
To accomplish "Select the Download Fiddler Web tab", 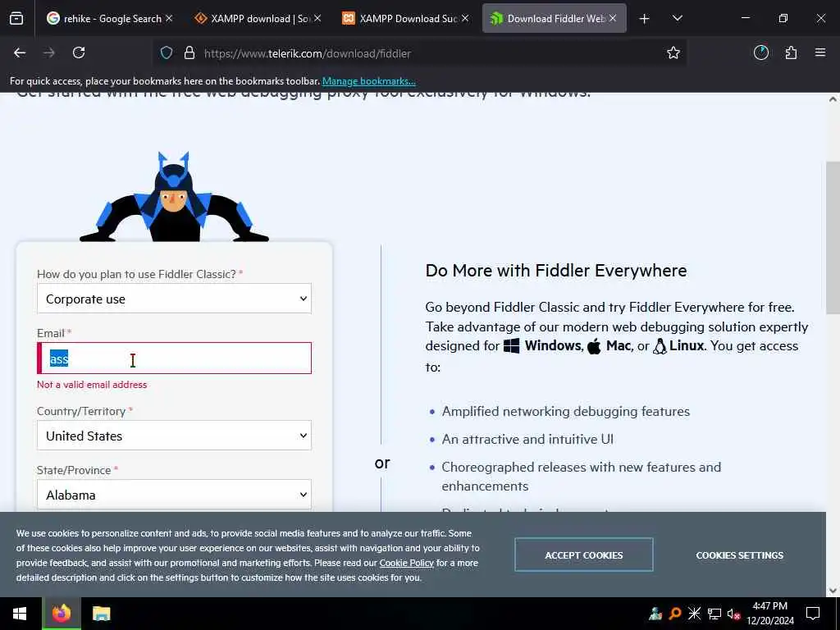I will (555, 18).
